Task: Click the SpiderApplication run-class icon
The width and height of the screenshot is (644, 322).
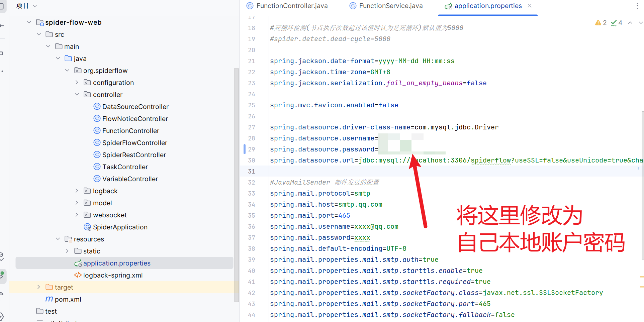Action: [87, 227]
